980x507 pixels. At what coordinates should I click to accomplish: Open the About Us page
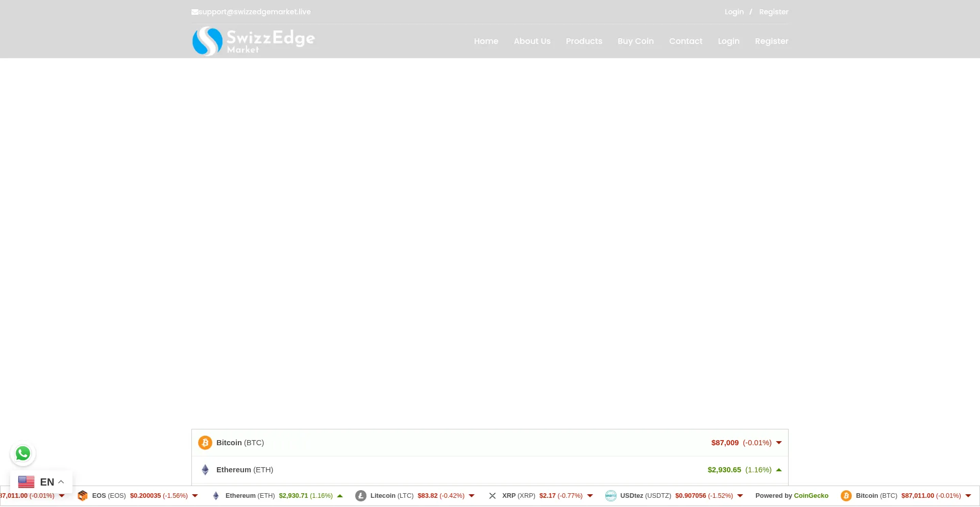532,41
